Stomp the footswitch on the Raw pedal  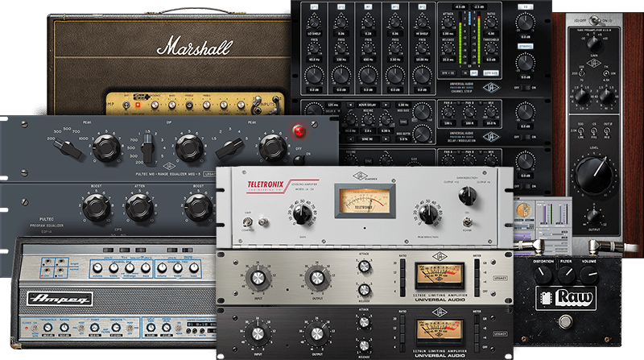(x=566, y=323)
